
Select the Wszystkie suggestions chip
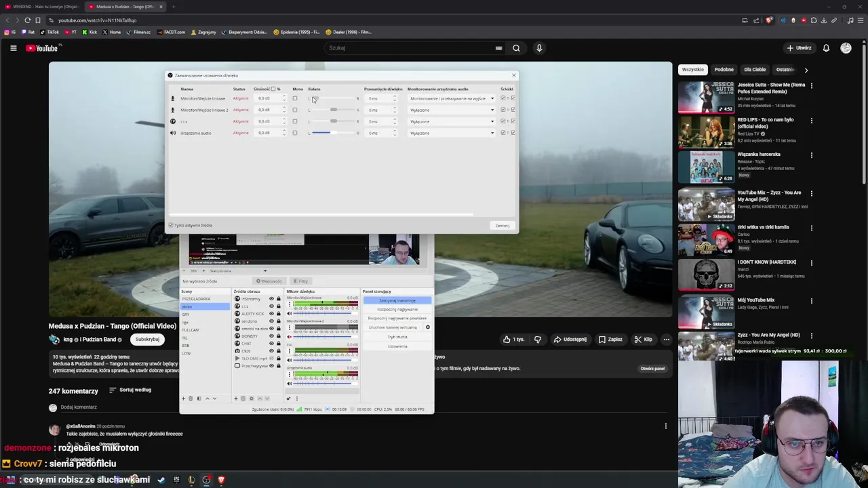(x=693, y=69)
